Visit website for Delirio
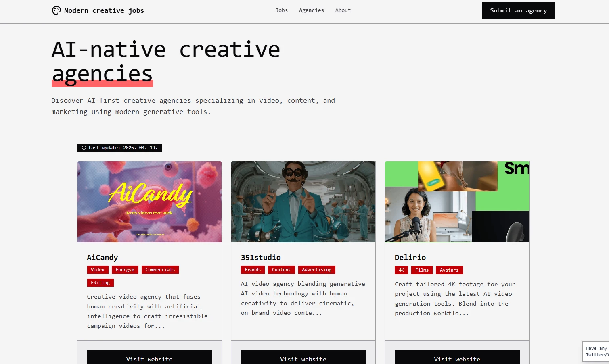This screenshot has width=609, height=364. point(457,358)
